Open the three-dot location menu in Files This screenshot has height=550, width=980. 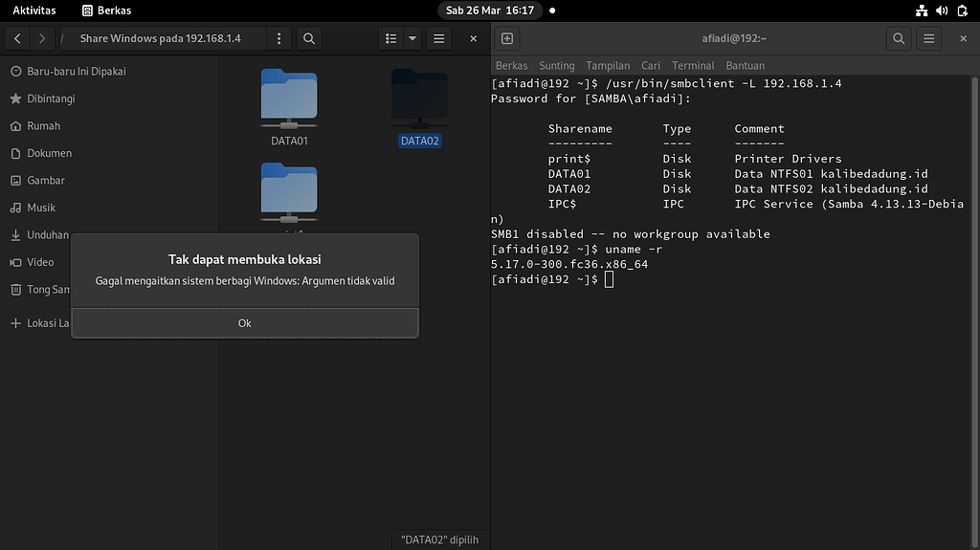278,39
